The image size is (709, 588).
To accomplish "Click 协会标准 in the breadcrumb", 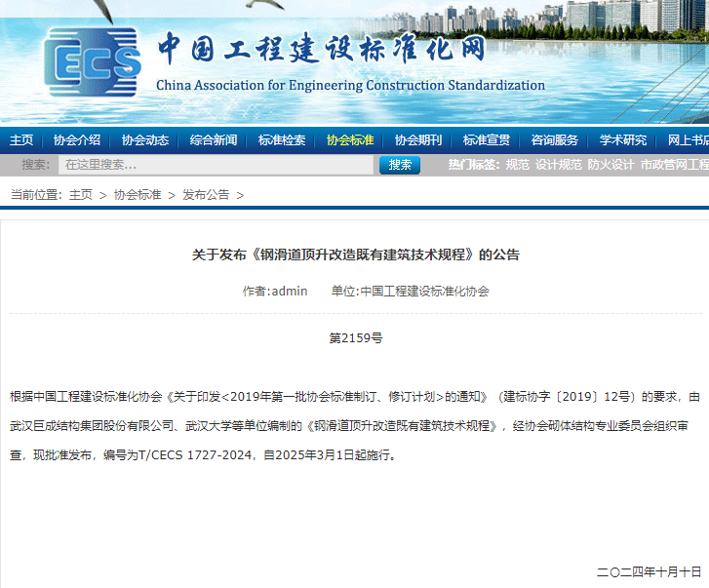I will 138,195.
